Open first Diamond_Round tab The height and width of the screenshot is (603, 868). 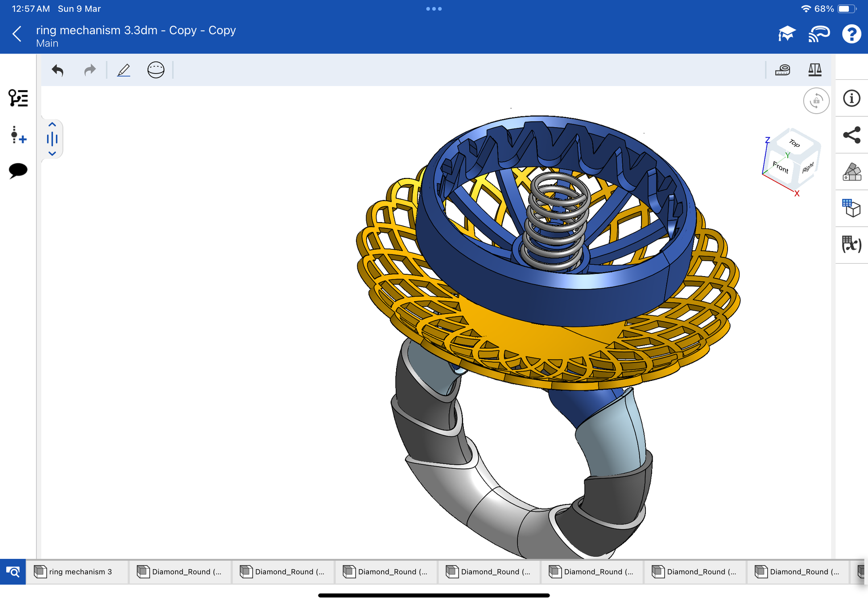[x=180, y=572]
